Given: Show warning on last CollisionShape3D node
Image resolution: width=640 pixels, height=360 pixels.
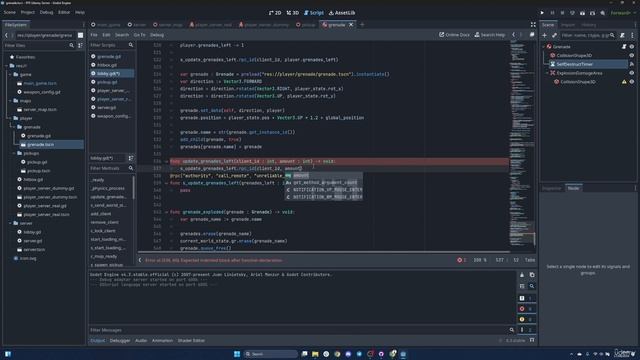Looking at the screenshot, I should coord(624,82).
